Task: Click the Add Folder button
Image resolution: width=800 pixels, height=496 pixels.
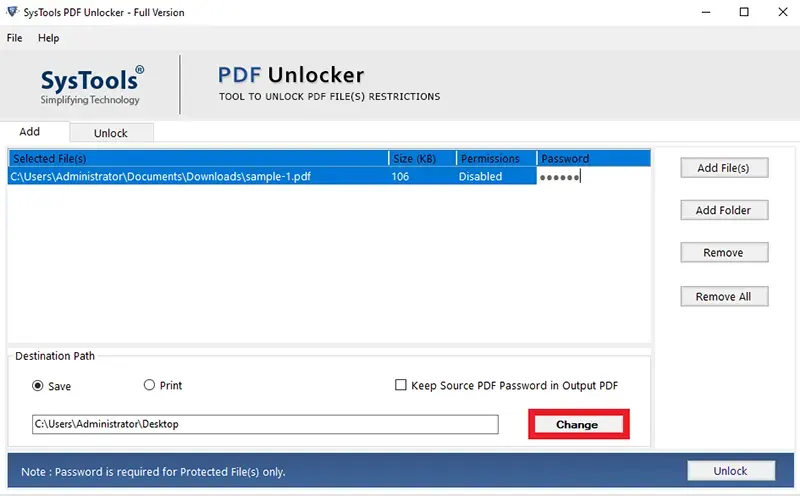Action: [724, 210]
